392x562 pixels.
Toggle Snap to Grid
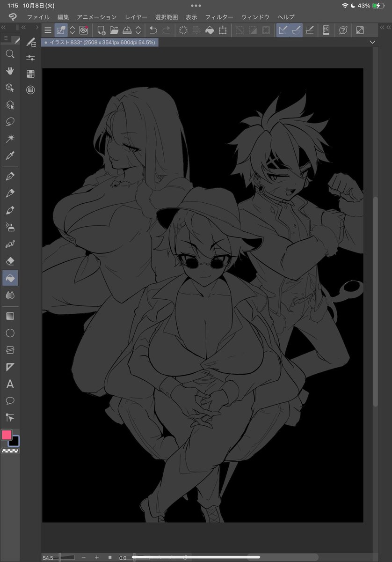click(309, 30)
